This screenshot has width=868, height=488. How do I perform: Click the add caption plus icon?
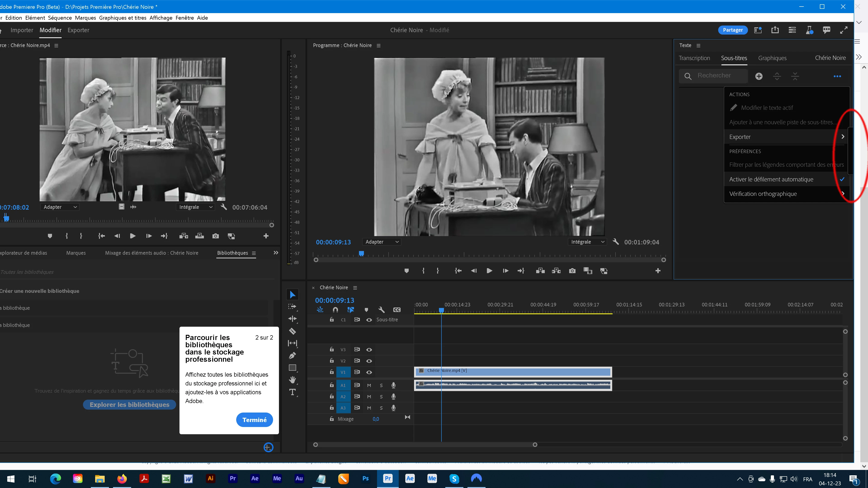[x=759, y=76]
